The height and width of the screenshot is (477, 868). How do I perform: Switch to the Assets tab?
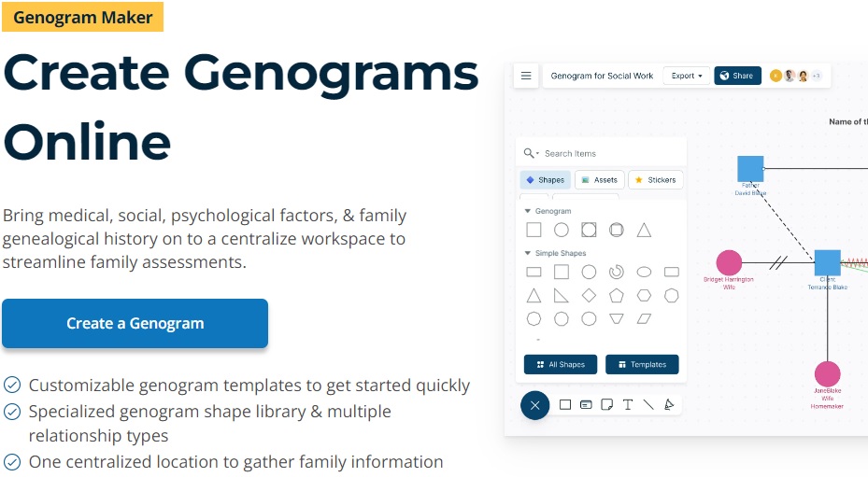click(x=600, y=180)
